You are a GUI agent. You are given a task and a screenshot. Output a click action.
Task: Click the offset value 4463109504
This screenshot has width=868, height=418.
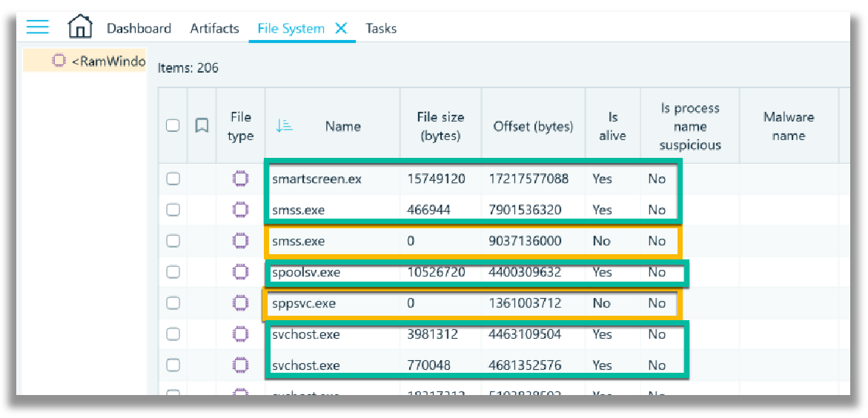pos(525,334)
